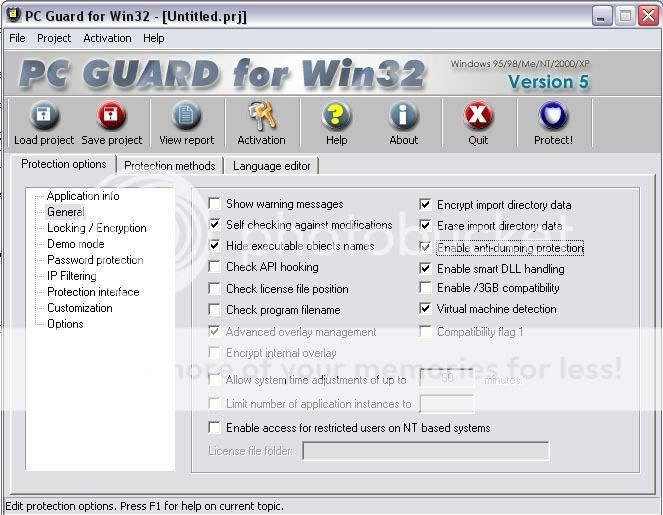Enable Show warning messages checkbox
This screenshot has width=663, height=515.
(x=214, y=204)
